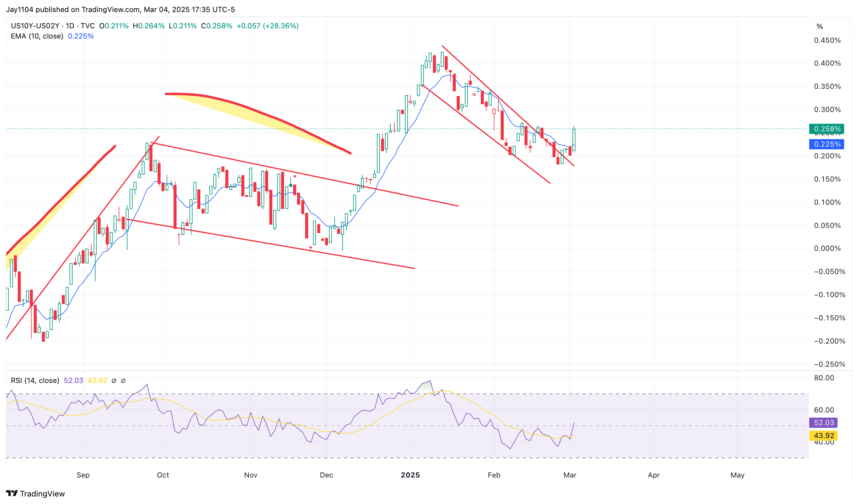Image resolution: width=858 pixels, height=504 pixels.
Task: Click the Dec label on time axis
Action: [x=327, y=475]
